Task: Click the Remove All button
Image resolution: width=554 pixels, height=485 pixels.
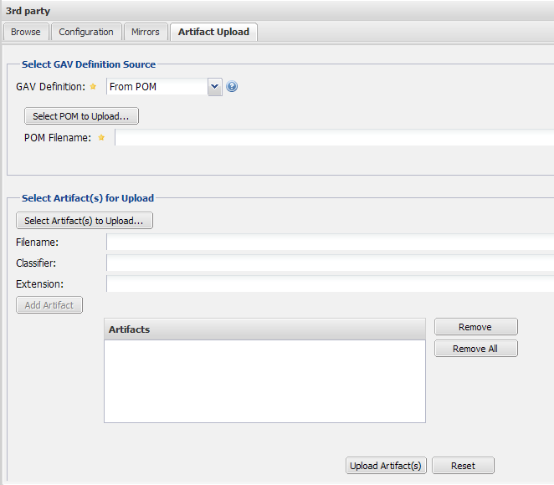Action: (x=476, y=349)
